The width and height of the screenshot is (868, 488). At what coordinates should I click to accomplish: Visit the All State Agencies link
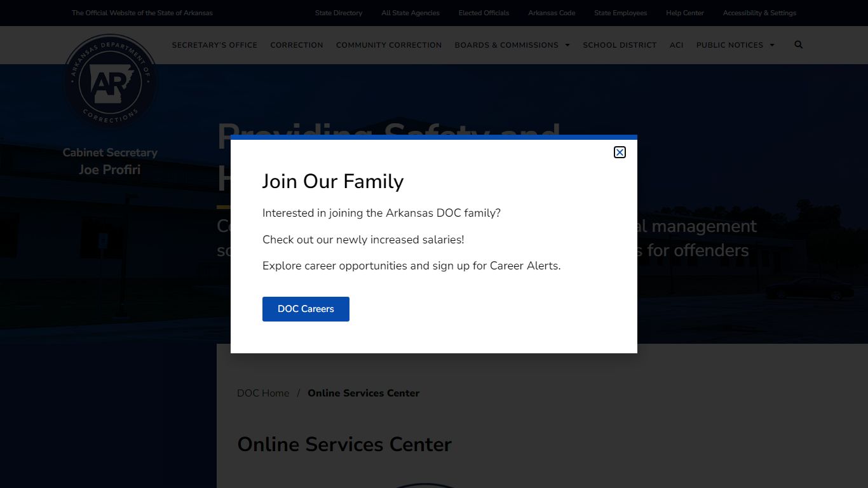coord(410,13)
